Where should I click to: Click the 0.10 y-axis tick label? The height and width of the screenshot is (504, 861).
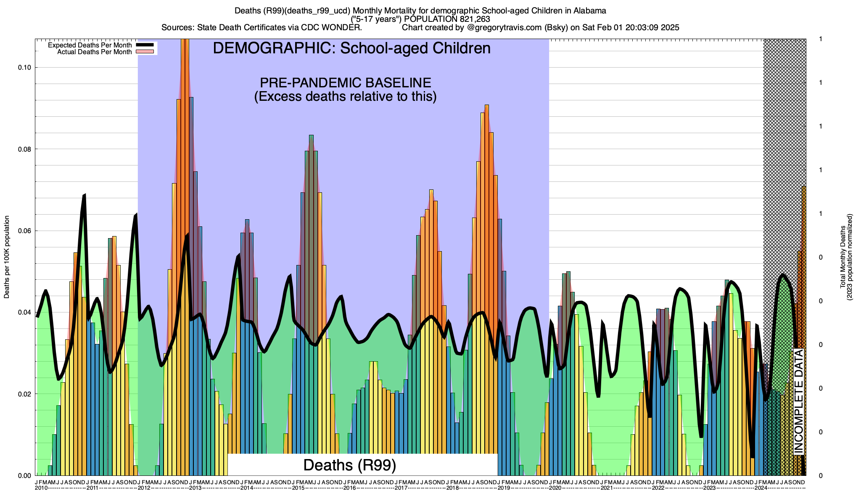click(24, 68)
